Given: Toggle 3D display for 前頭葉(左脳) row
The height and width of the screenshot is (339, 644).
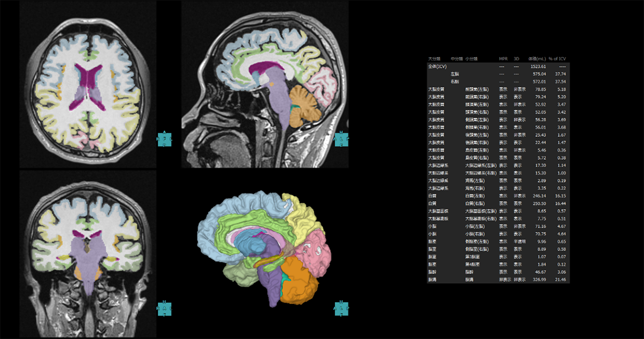Looking at the screenshot, I should (518, 89).
